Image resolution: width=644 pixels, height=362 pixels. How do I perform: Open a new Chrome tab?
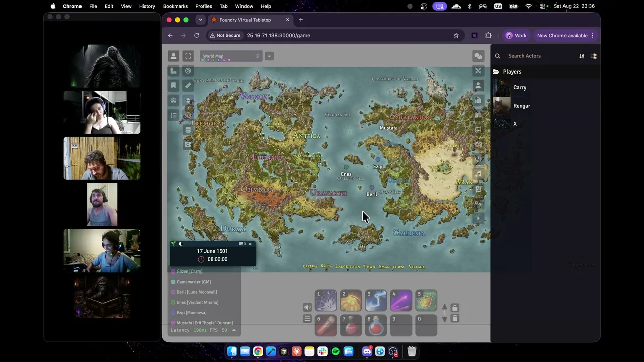tap(301, 20)
